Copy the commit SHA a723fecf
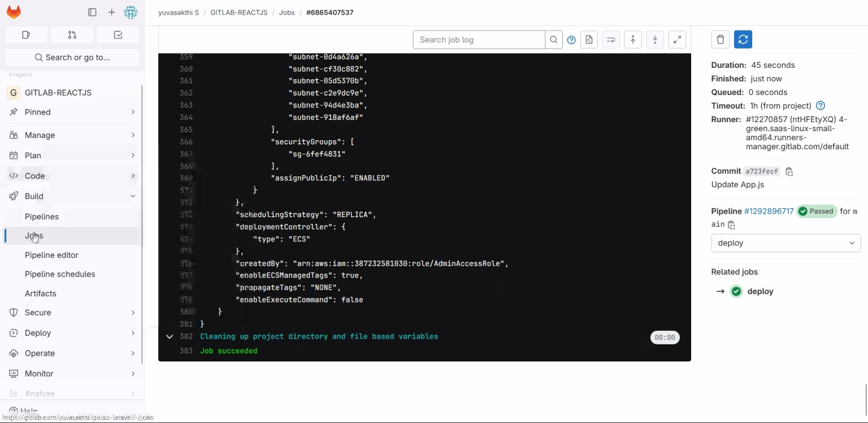868x423 pixels. [x=789, y=171]
